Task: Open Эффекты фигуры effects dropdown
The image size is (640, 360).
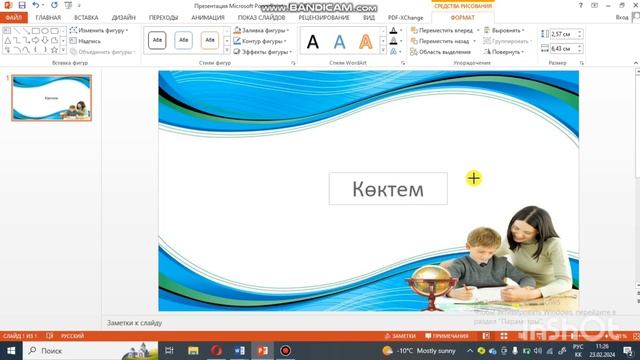Action: click(262, 52)
